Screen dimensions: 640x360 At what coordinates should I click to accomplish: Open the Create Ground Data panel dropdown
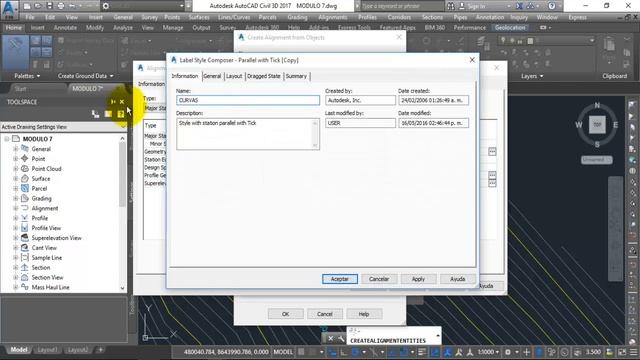coord(86,76)
